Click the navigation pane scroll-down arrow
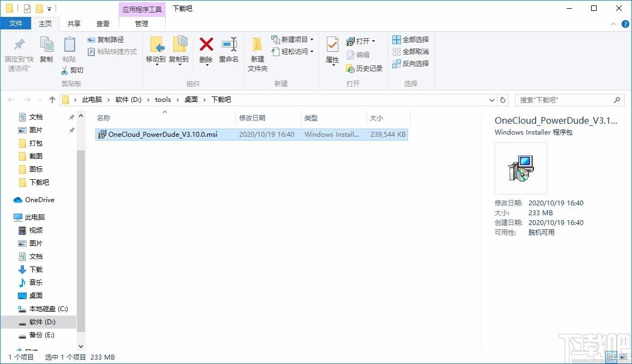The height and width of the screenshot is (364, 632). click(81, 346)
